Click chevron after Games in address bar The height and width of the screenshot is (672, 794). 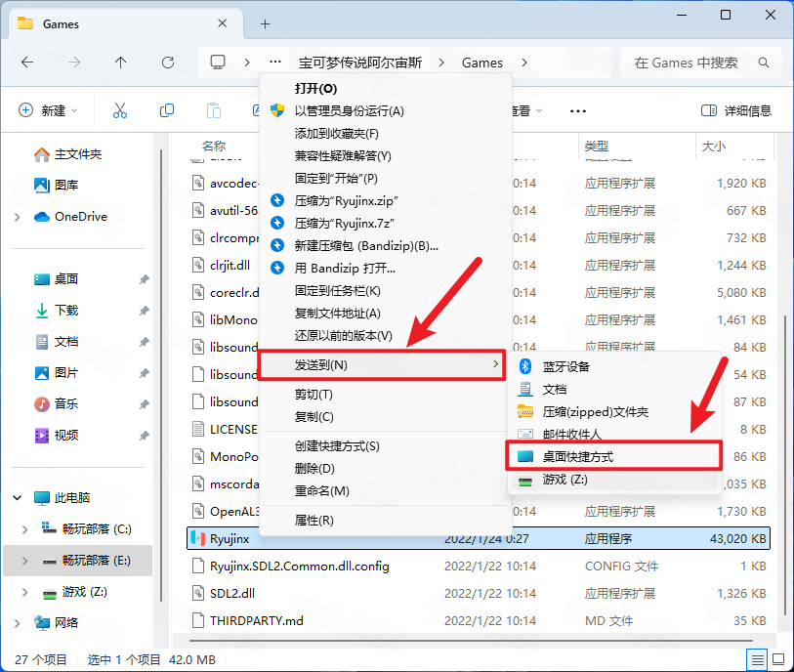click(524, 63)
